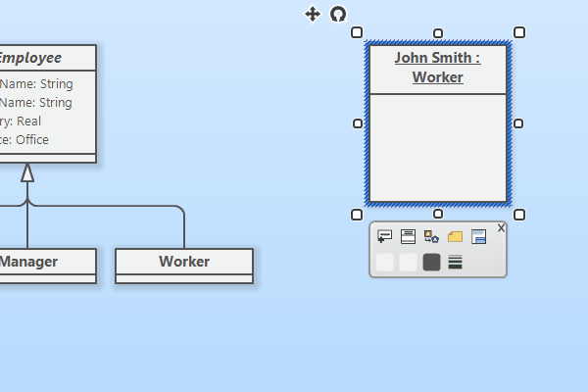Click the top-right resize handle of John Smith object

[519, 32]
